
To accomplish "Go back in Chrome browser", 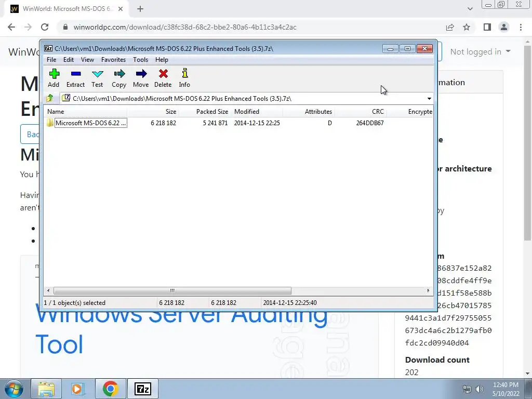I will point(11,27).
